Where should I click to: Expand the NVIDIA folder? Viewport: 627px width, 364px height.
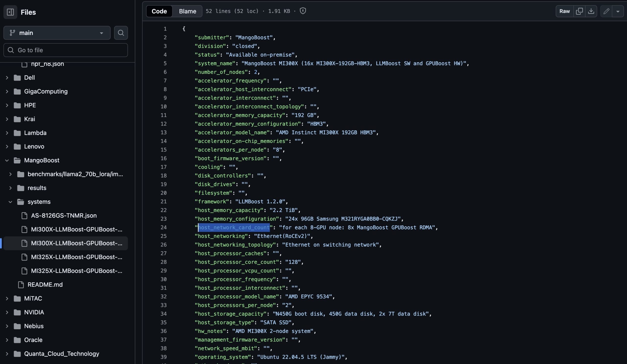pos(7,312)
